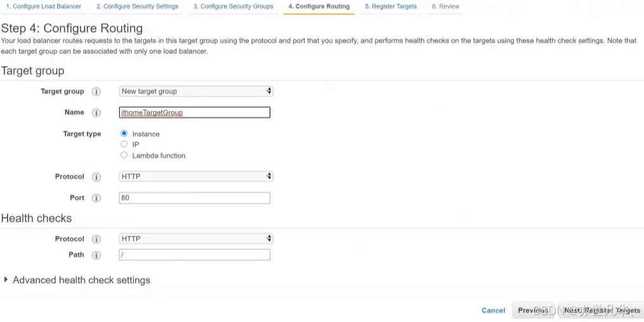Open info icon next to Name field
This screenshot has width=644, height=322.
[x=96, y=113]
